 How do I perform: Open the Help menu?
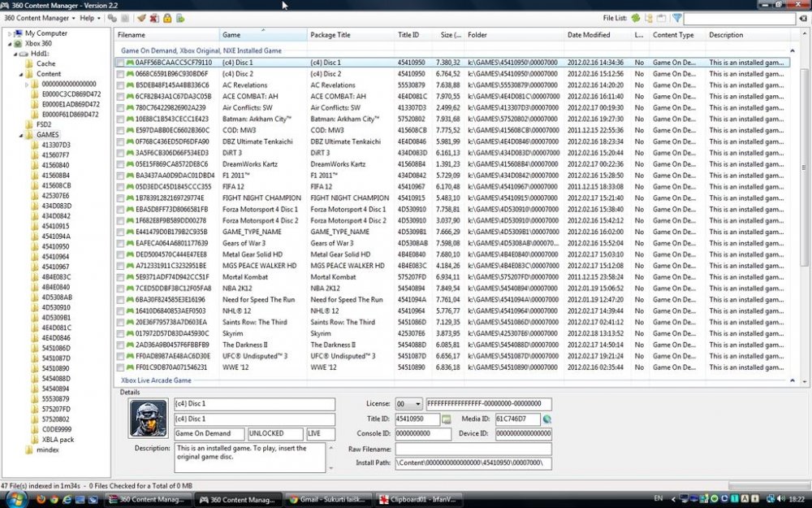[x=89, y=18]
